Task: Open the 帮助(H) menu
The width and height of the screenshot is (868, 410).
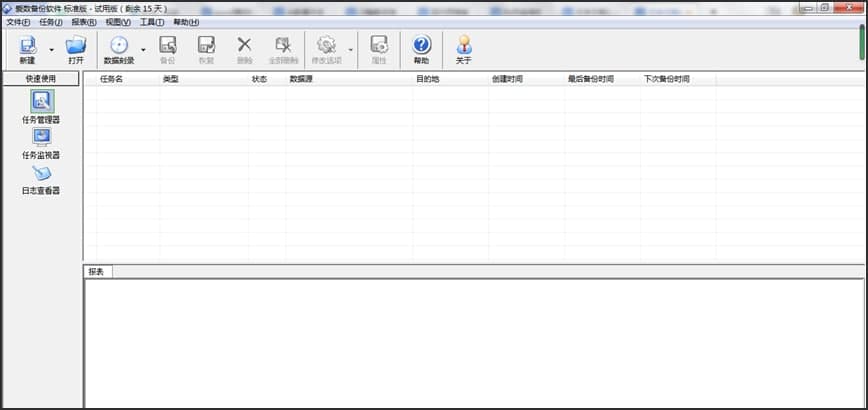Action: pyautogui.click(x=186, y=22)
